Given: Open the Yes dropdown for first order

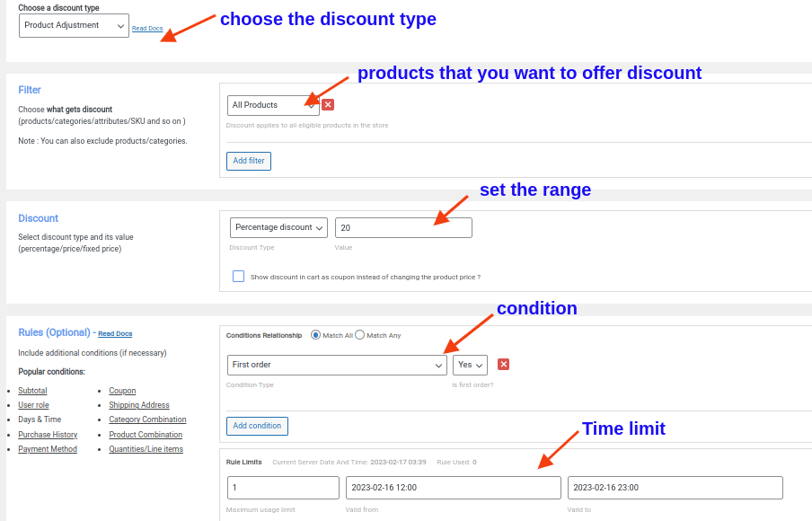Looking at the screenshot, I should pyautogui.click(x=469, y=365).
